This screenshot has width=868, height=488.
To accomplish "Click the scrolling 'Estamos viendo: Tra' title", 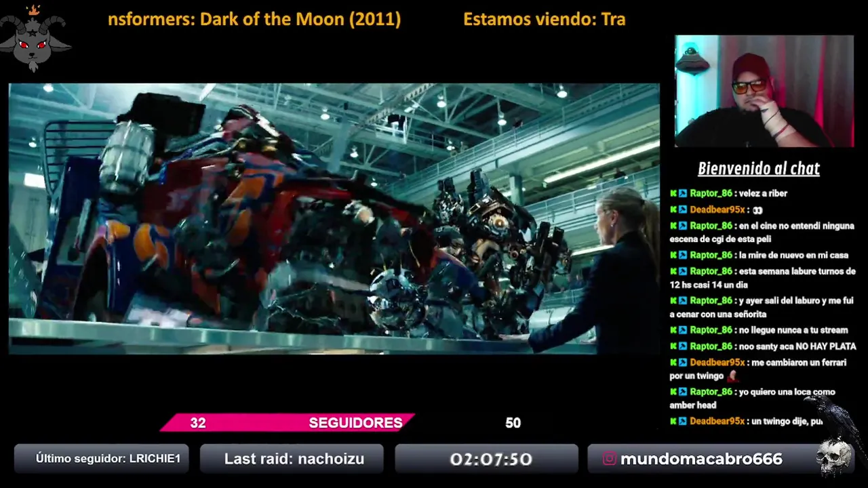I will pos(544,20).
